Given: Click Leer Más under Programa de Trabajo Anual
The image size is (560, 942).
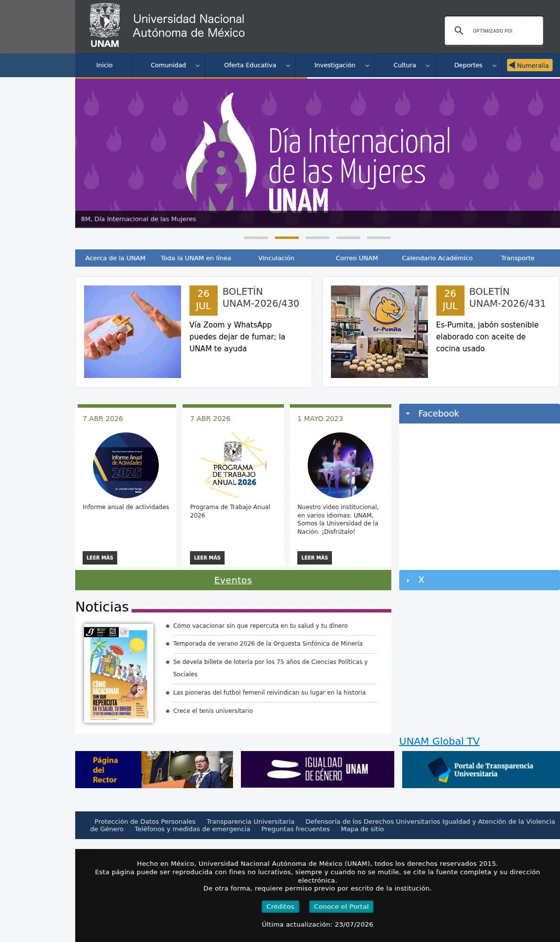Looking at the screenshot, I should (207, 558).
